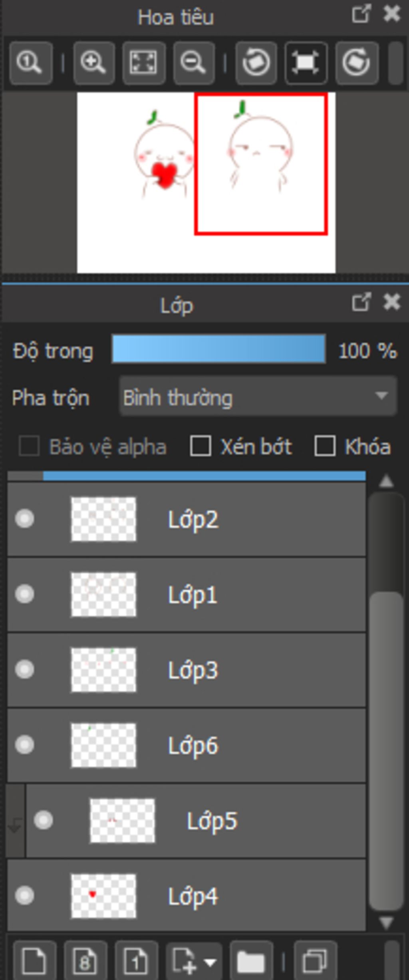The image size is (409, 980).
Task: Reset canvas rotation in navigator
Action: click(306, 63)
